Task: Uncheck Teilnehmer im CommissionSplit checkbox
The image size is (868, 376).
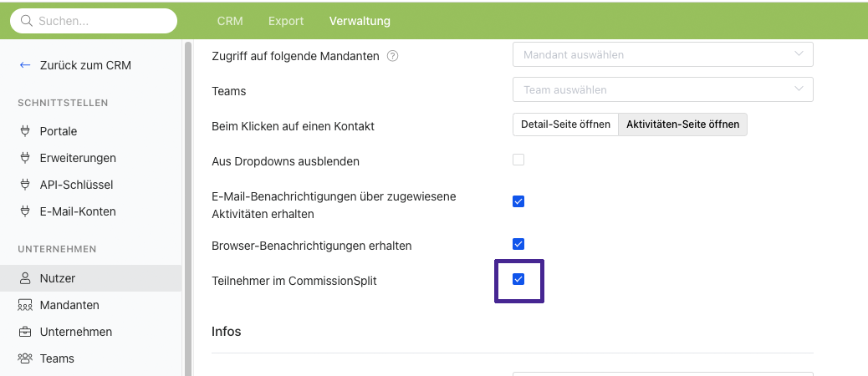Action: pos(518,279)
